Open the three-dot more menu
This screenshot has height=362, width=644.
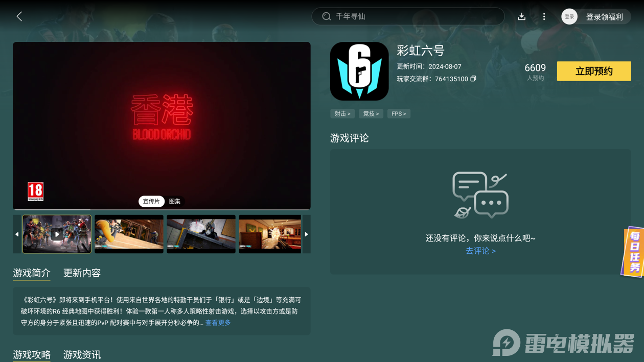tap(544, 16)
